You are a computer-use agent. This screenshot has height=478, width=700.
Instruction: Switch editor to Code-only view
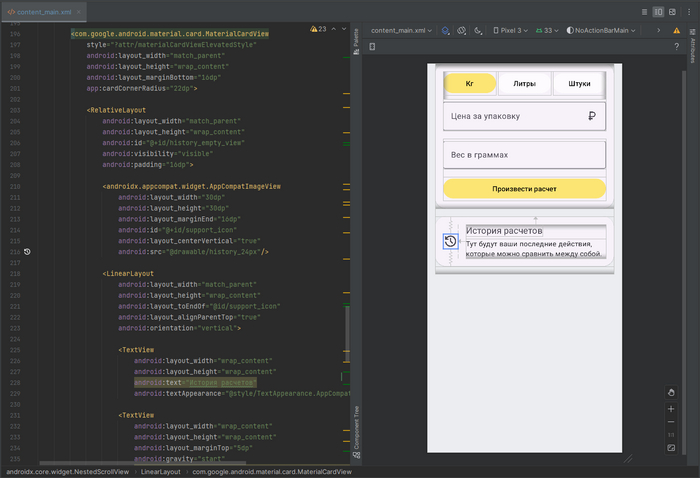pyautogui.click(x=642, y=12)
